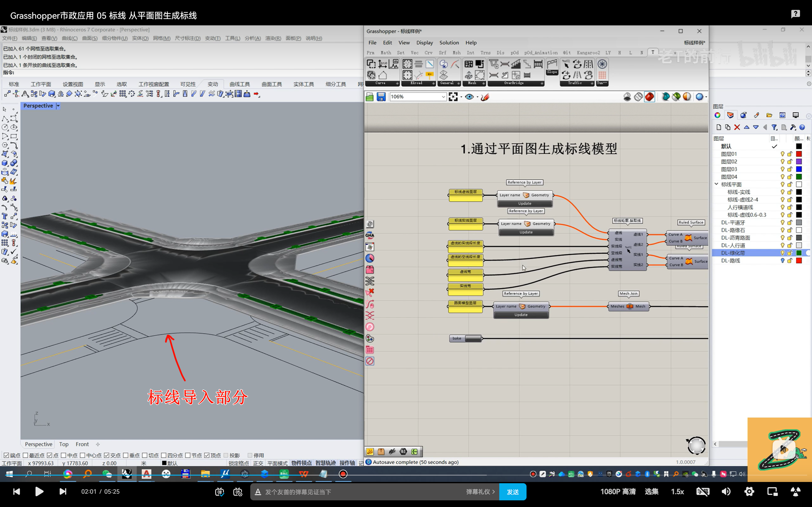This screenshot has width=812, height=507.
Task: Collapse the 标线平面 layer tree
Action: 717,184
